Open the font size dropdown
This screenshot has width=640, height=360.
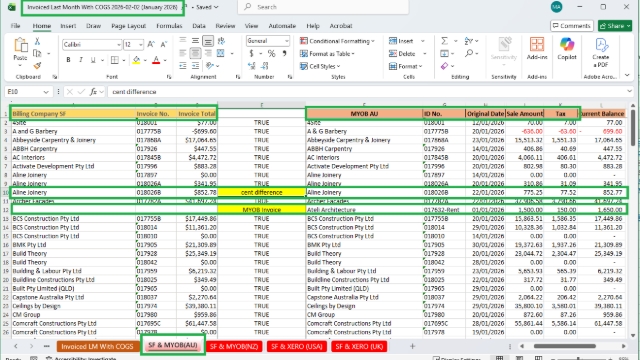click(141, 44)
